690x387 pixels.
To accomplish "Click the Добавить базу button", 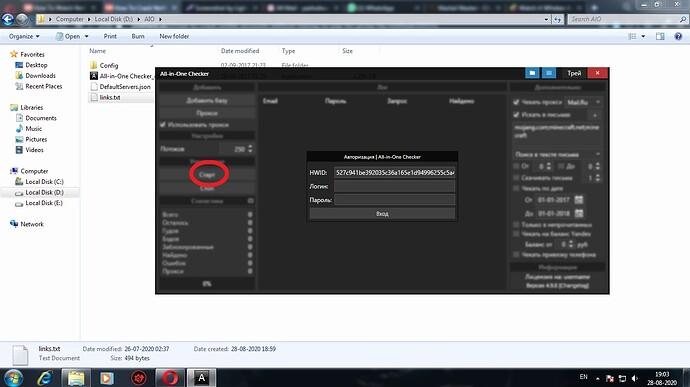I will 207,100.
